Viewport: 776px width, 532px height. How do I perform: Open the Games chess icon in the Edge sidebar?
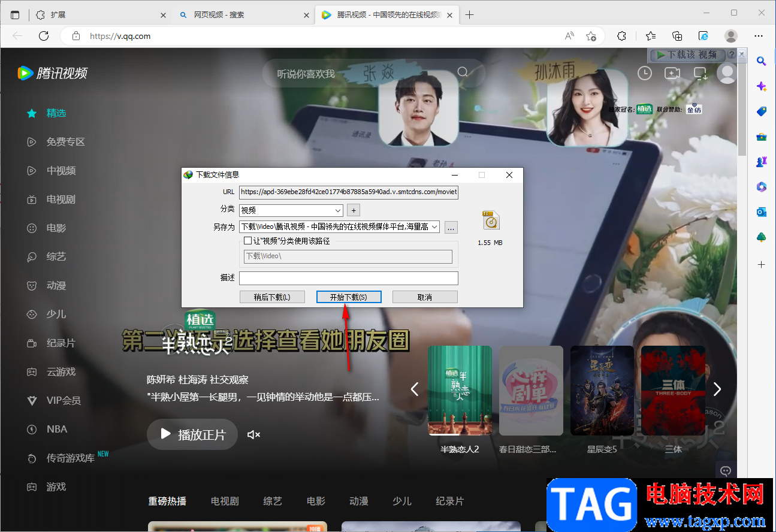[x=762, y=162]
